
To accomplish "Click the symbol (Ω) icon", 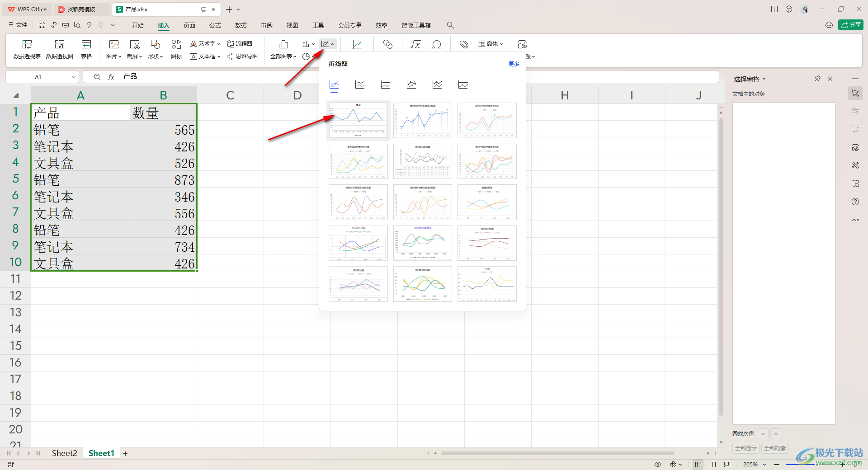I will (x=437, y=44).
